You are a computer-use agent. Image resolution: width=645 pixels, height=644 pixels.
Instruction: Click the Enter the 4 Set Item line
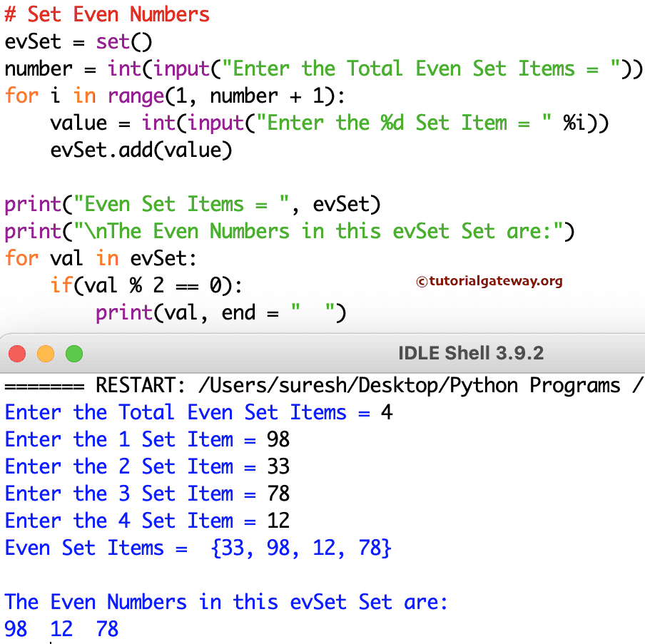tap(146, 521)
